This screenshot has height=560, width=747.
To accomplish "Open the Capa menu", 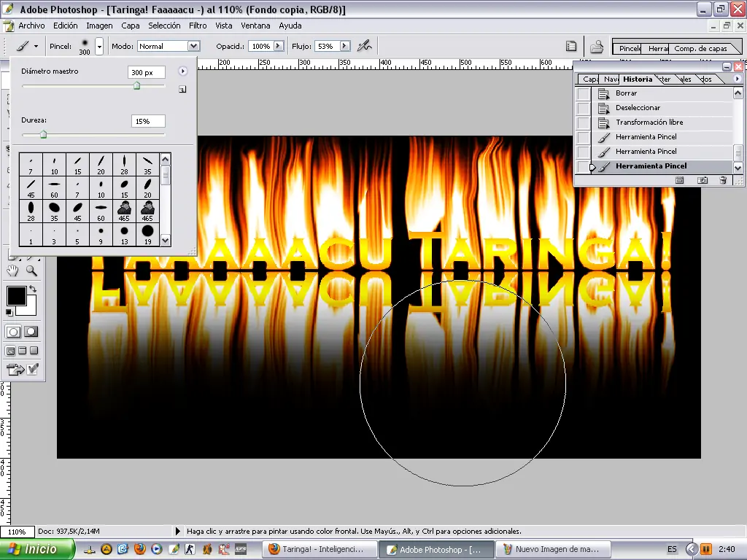I will pos(130,26).
